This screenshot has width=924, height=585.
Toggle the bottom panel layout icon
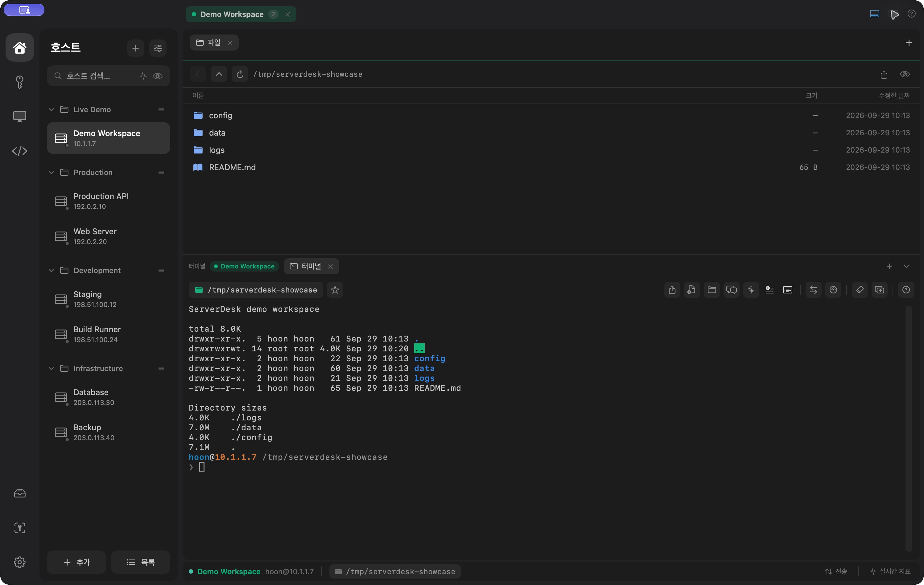click(x=875, y=14)
